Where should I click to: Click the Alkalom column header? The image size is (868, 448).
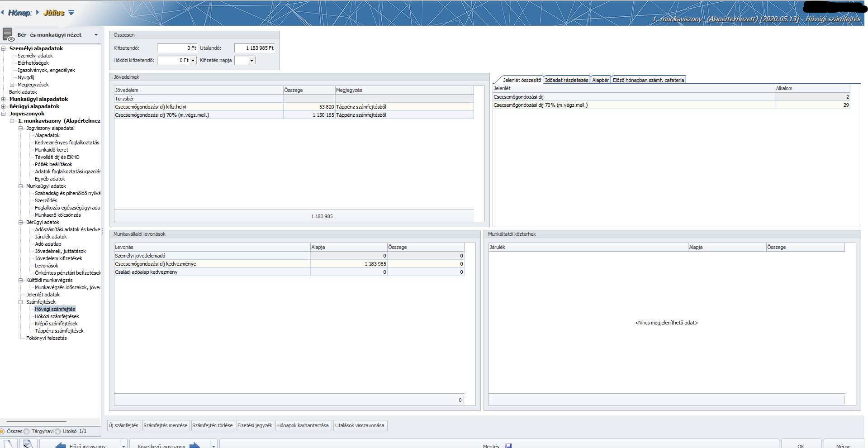click(x=812, y=88)
